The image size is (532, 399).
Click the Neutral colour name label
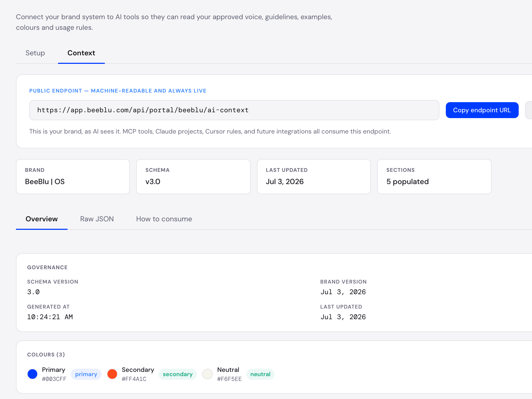228,370
